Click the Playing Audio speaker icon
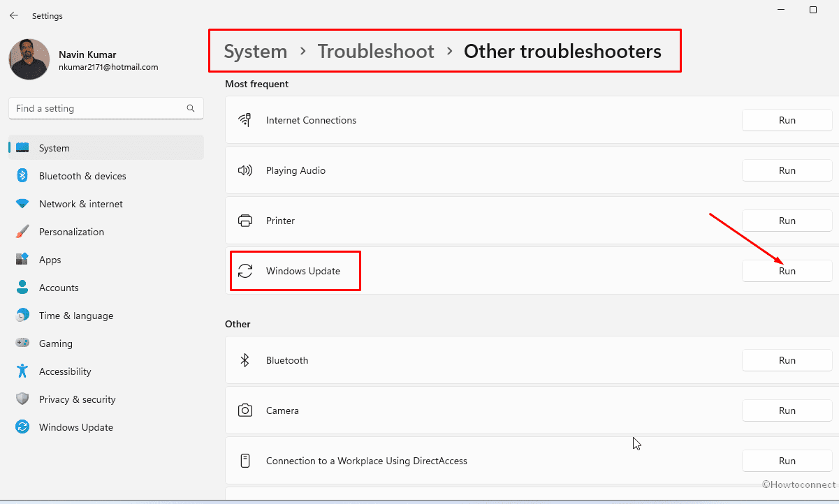The width and height of the screenshot is (839, 504). (245, 170)
